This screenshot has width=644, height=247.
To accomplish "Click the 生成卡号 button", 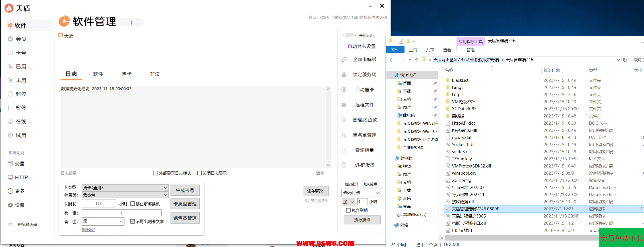I will click(x=185, y=190).
